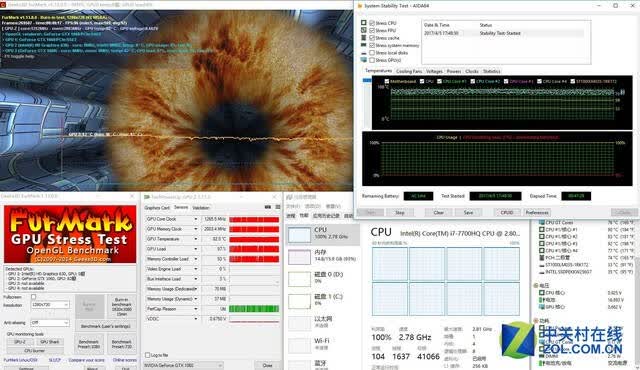This screenshot has height=370, width=640.
Task: Enable the Stress local disks checkbox
Action: point(372,53)
